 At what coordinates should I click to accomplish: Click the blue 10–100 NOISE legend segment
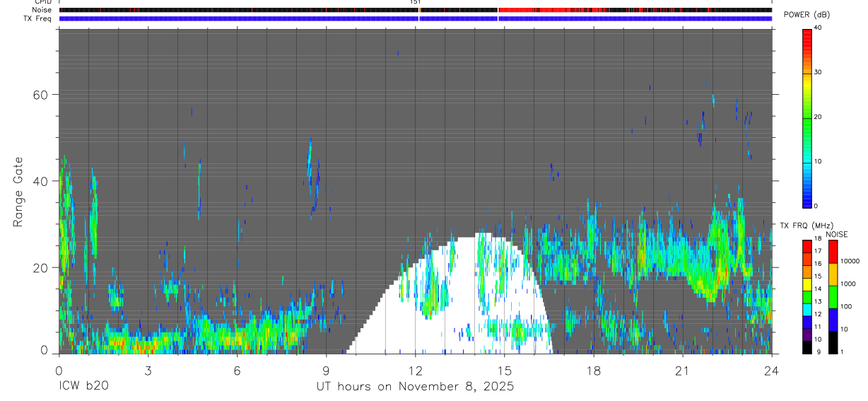[x=833, y=320]
